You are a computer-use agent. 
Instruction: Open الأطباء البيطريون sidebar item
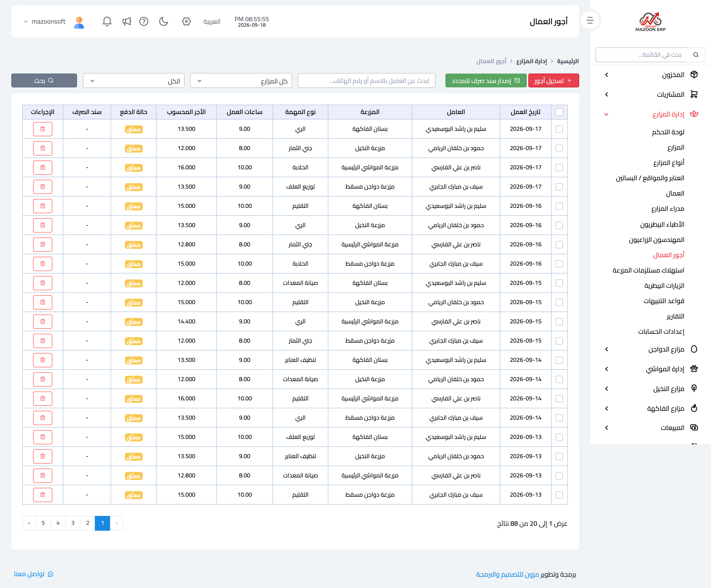[662, 224]
